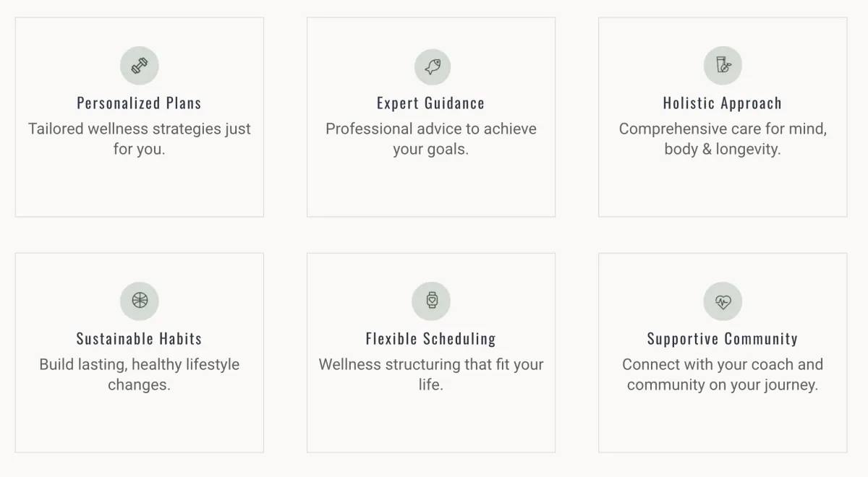The width and height of the screenshot is (868, 477).
Task: Select the "Professional advice to achieve" description
Action: click(x=431, y=129)
